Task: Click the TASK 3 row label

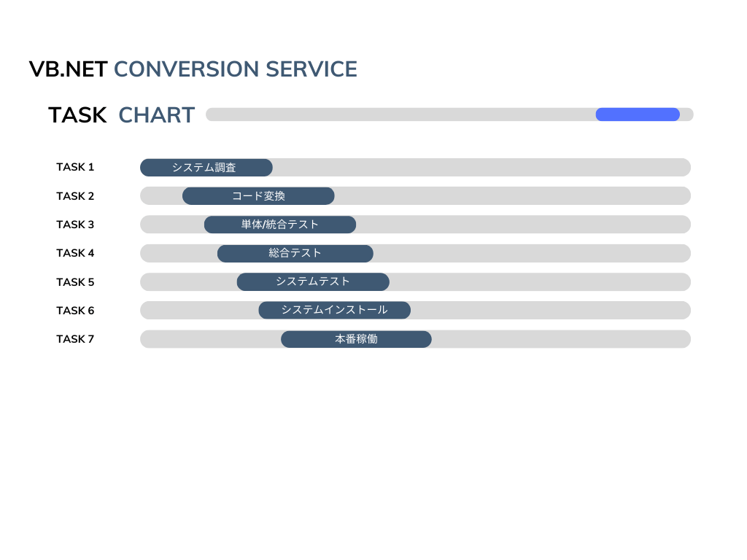Action: pos(75,225)
